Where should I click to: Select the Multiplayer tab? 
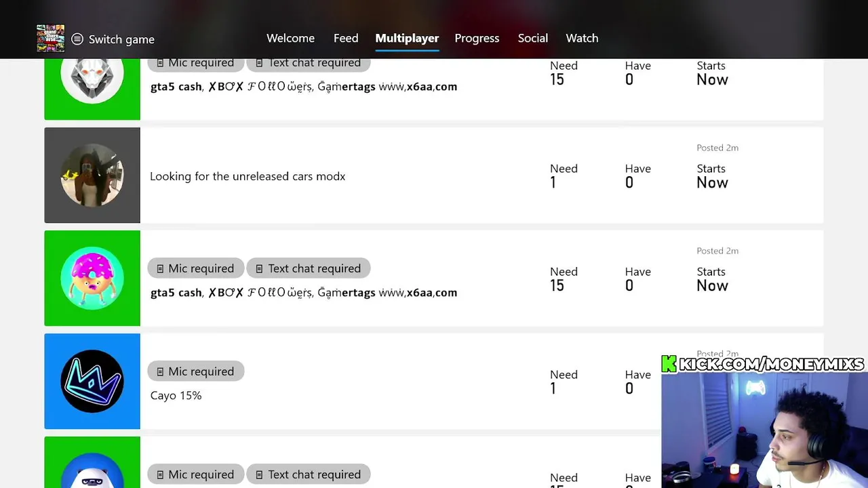(407, 39)
